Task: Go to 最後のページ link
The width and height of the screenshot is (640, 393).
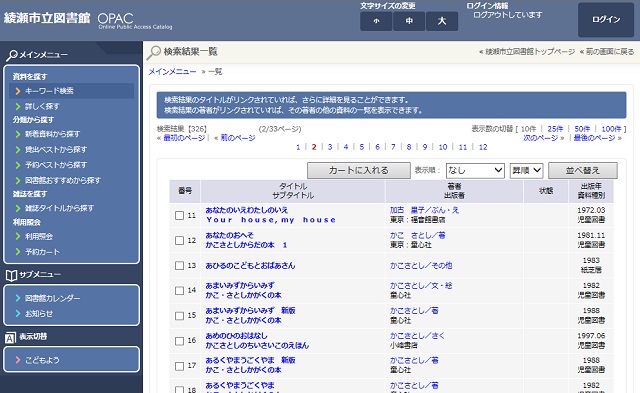Action: (595, 138)
